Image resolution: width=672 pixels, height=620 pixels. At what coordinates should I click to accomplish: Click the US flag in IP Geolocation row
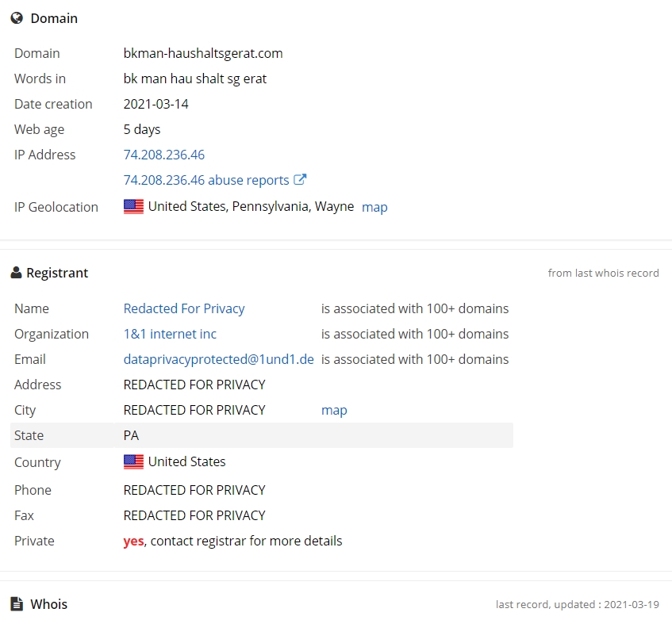[133, 206]
